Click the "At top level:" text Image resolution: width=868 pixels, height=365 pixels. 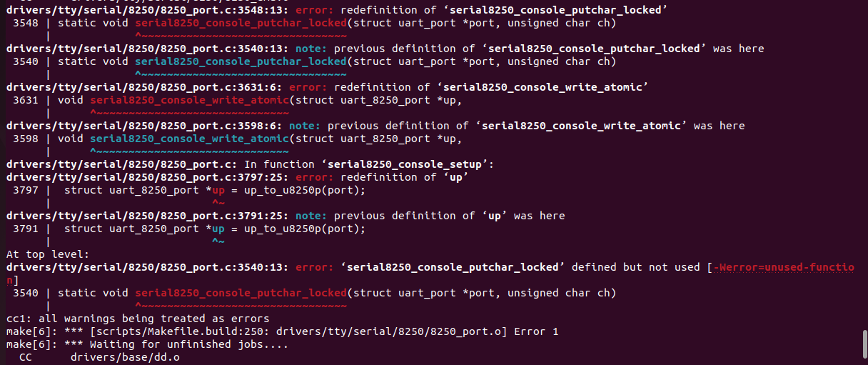[x=48, y=254]
